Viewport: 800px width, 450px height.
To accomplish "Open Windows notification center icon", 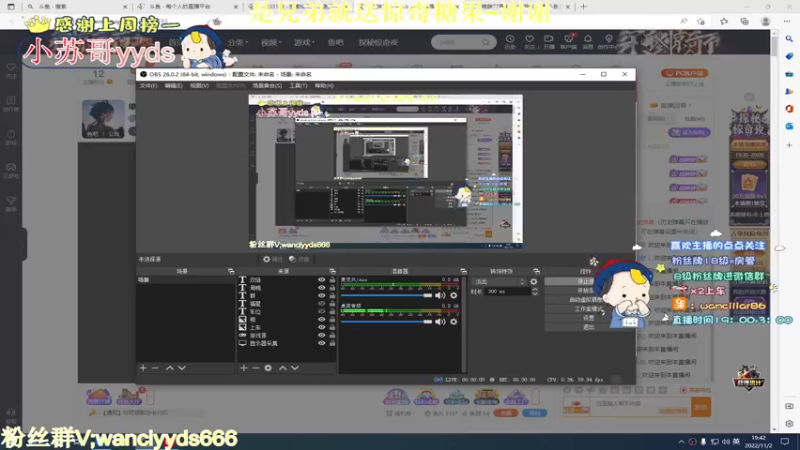I will click(x=785, y=441).
